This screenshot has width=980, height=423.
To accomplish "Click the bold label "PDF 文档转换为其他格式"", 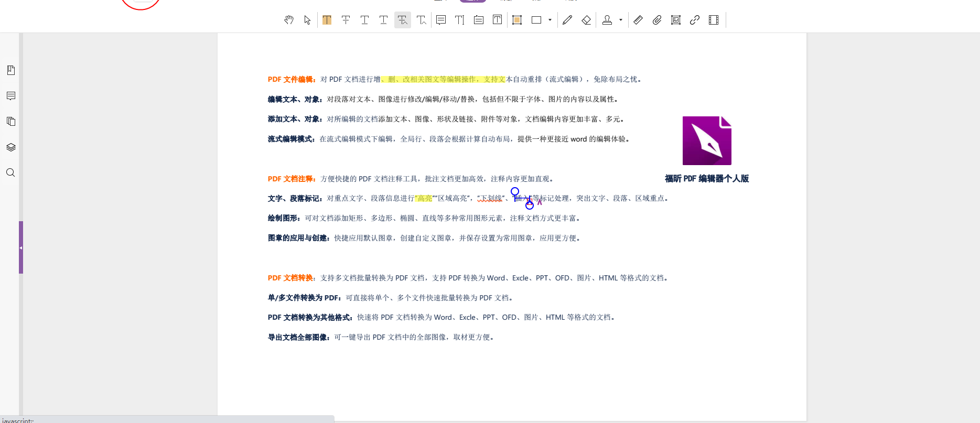I will [x=309, y=318].
